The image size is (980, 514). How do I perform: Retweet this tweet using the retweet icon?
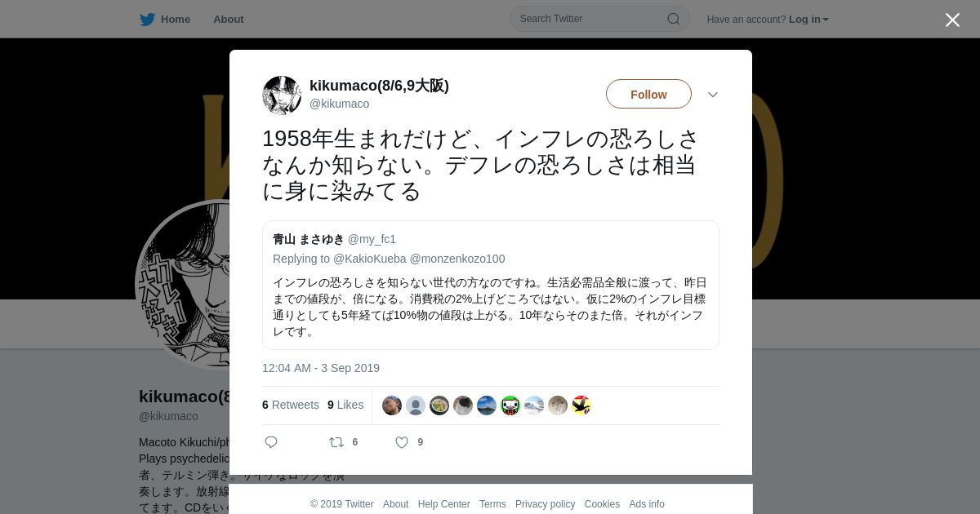(x=336, y=442)
